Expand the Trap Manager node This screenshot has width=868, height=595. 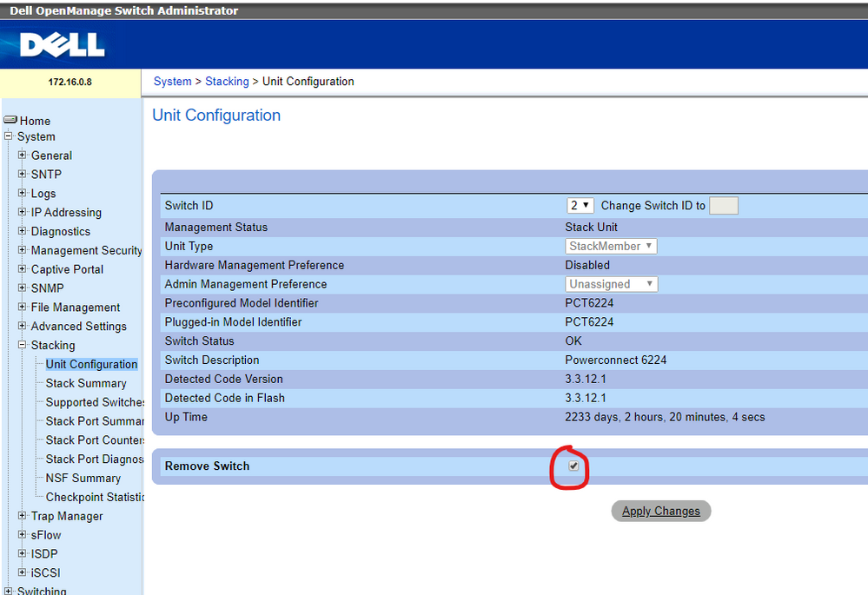22,515
